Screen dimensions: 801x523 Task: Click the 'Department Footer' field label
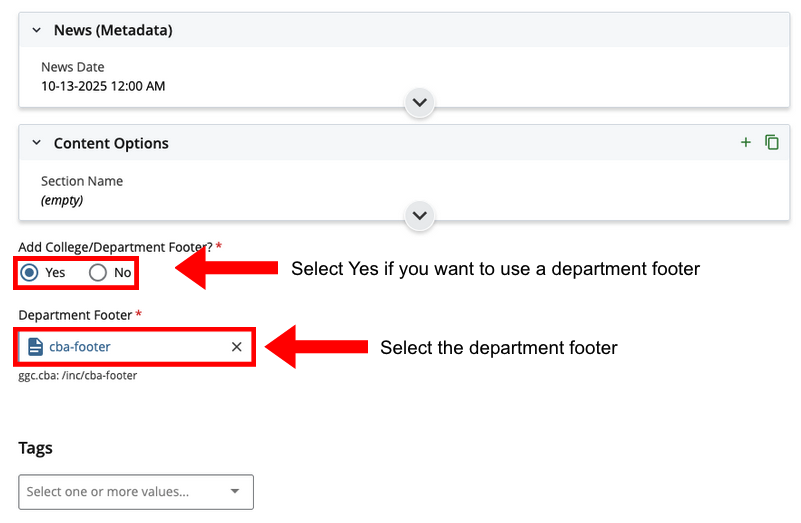pos(75,315)
